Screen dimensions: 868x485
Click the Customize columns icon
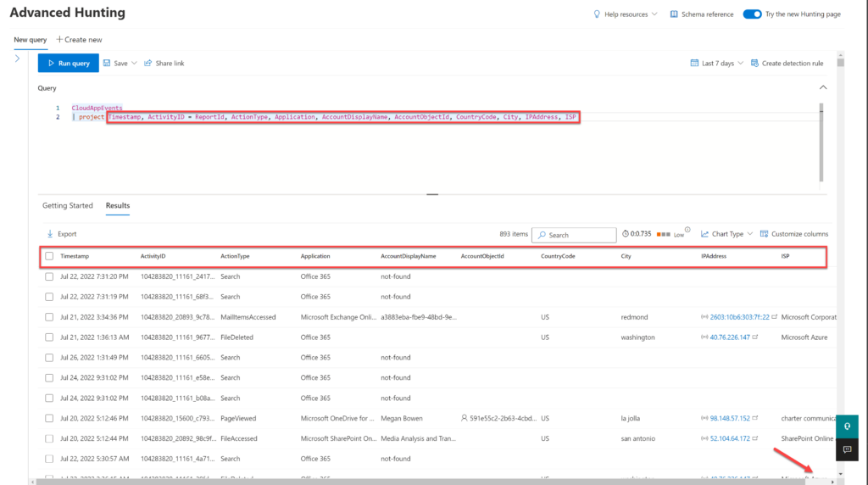click(764, 234)
